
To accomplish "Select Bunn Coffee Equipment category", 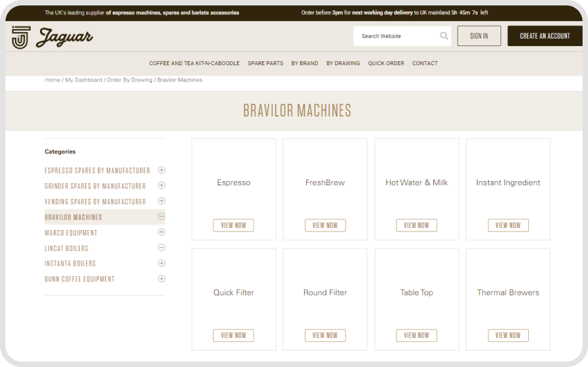I will (79, 279).
